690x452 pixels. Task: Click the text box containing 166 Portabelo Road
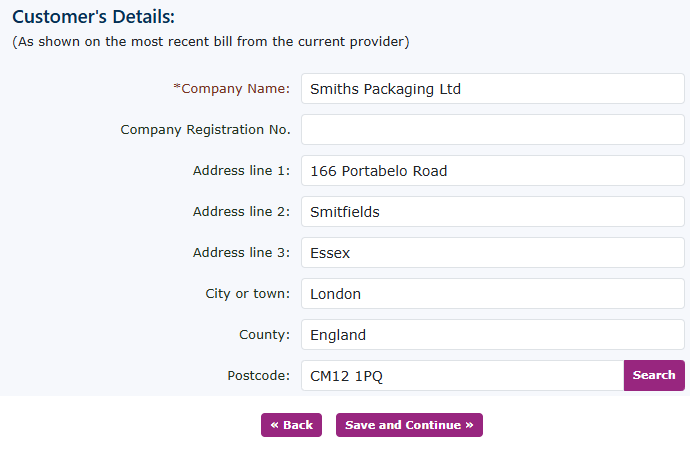pyautogui.click(x=492, y=170)
